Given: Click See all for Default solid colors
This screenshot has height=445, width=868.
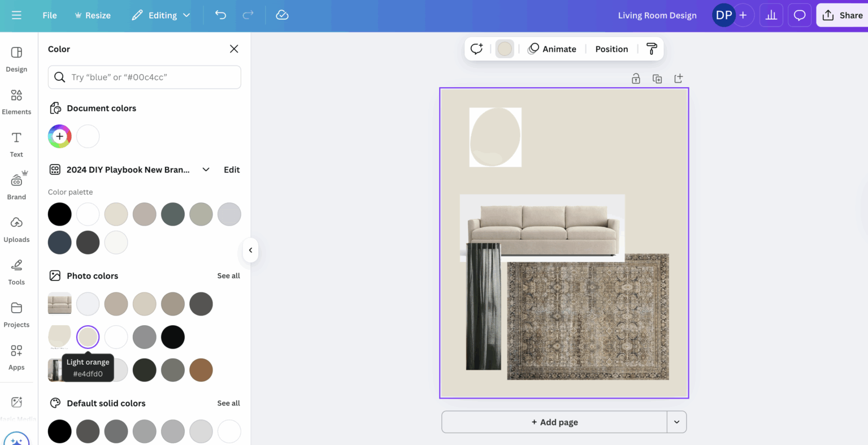Looking at the screenshot, I should [x=228, y=403].
